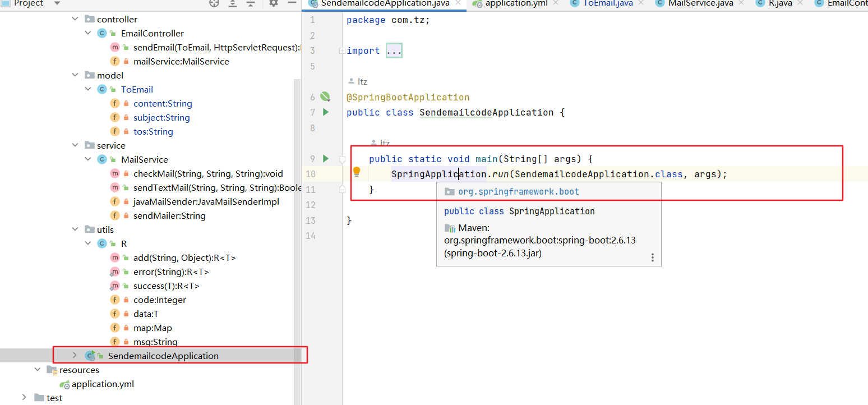Click the Spring bean gutter icon on line 6

[325, 96]
